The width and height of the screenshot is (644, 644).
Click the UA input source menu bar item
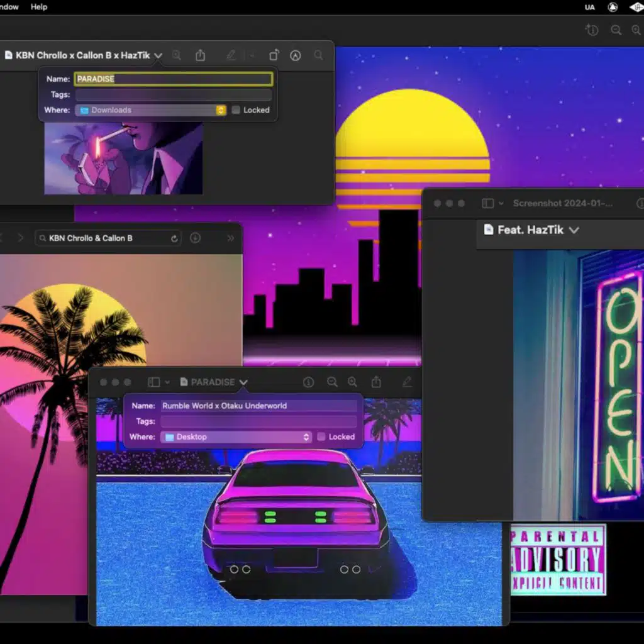590,8
